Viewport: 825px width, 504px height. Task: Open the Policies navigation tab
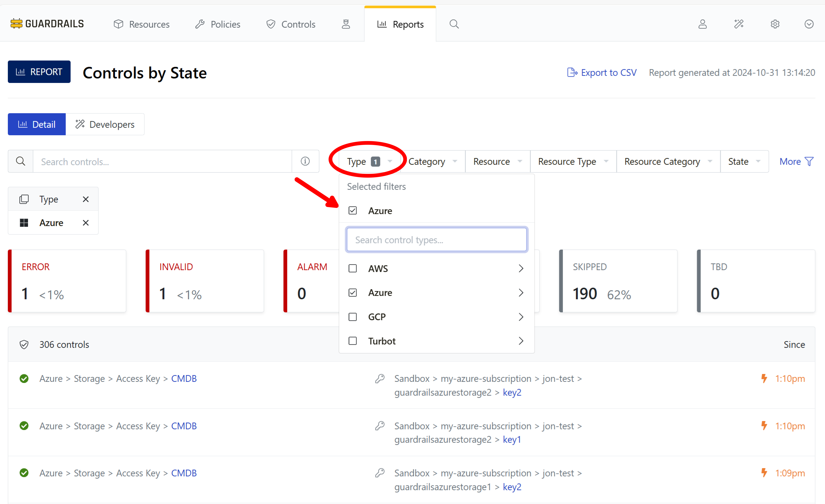coord(218,24)
